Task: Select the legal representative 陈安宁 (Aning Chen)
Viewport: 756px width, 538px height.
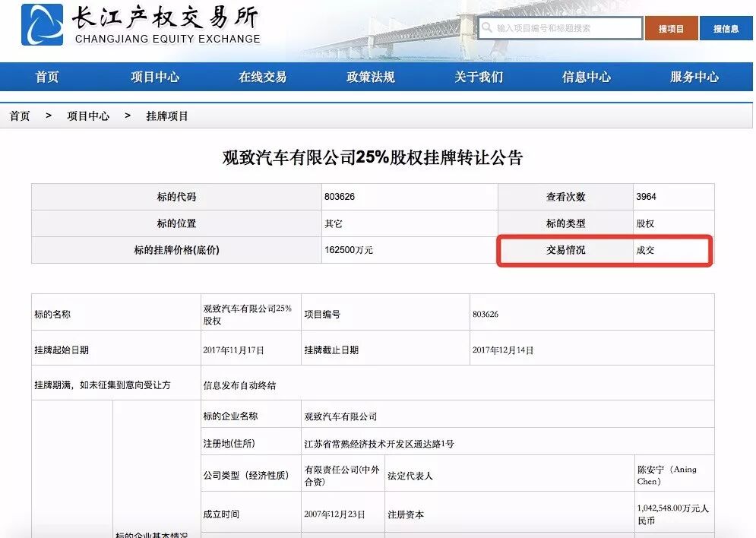Action: click(667, 476)
